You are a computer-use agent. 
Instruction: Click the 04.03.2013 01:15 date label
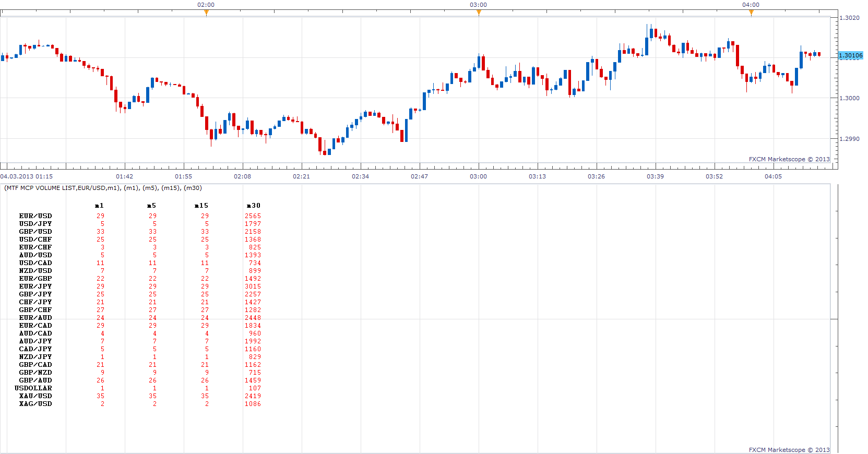tap(26, 176)
